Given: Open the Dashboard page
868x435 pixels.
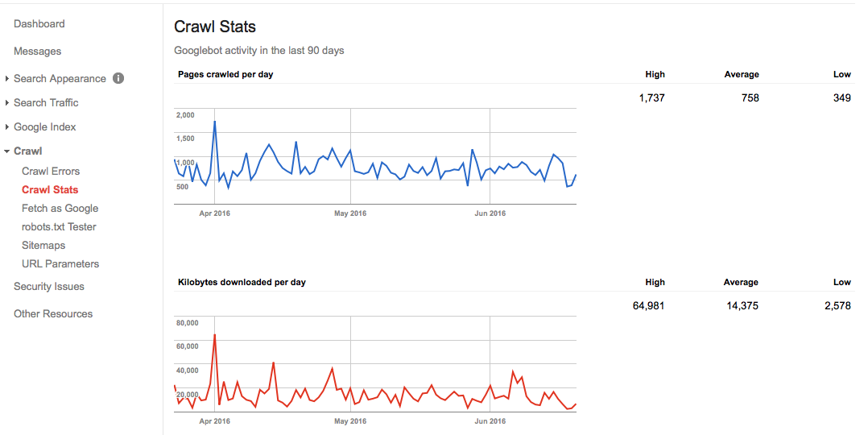Looking at the screenshot, I should tap(39, 24).
